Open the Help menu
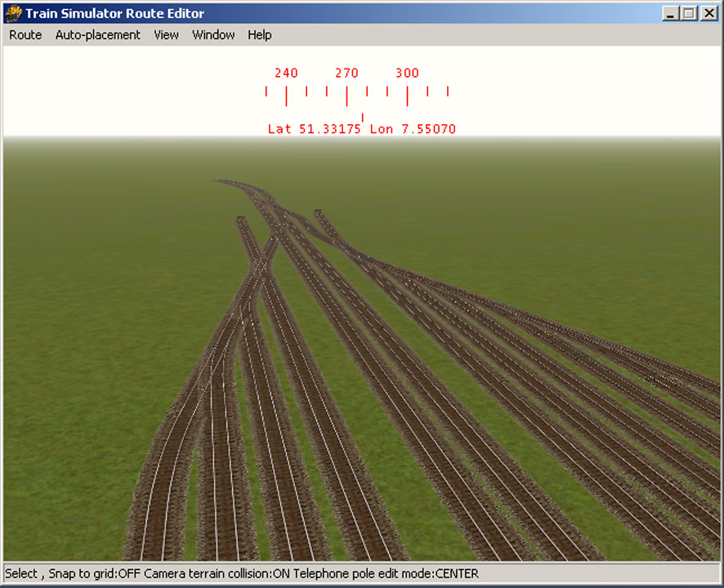This screenshot has width=724, height=588. (x=260, y=35)
